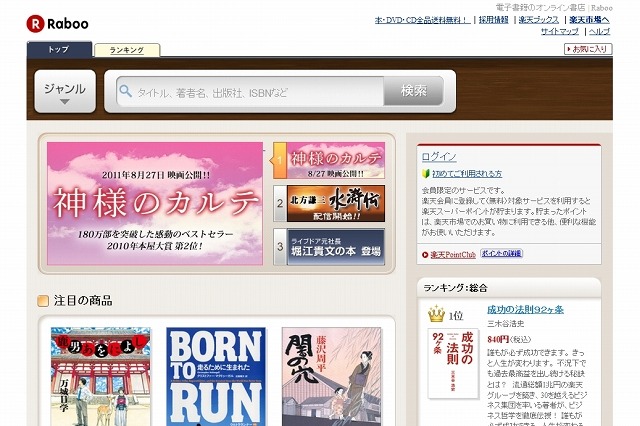Open the サイトマップ link
The image size is (640, 426).
click(560, 31)
